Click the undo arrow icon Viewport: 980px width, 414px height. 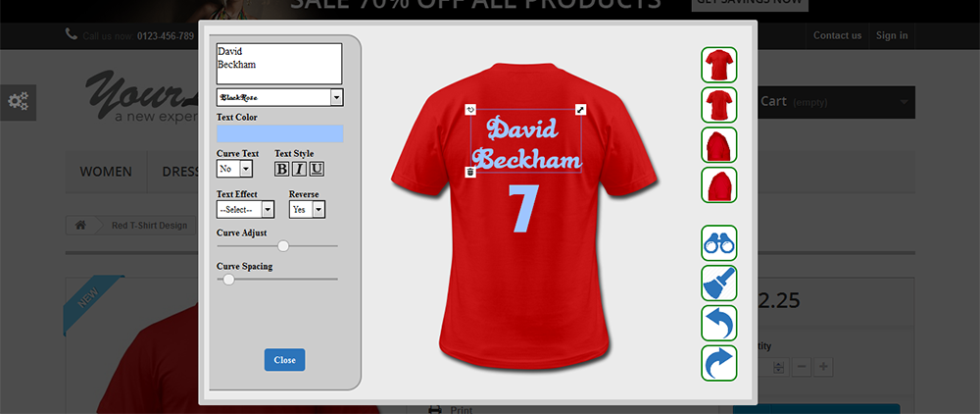[718, 323]
